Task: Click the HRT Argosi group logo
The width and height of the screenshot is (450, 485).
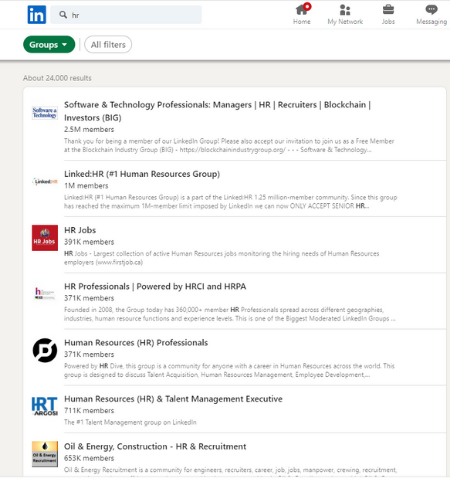Action: pyautogui.click(x=45, y=406)
